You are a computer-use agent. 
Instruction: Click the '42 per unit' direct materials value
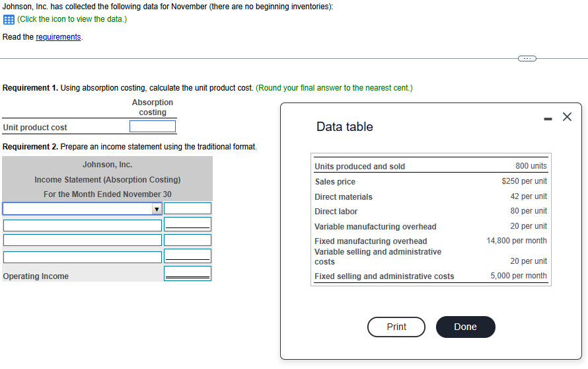click(x=529, y=196)
